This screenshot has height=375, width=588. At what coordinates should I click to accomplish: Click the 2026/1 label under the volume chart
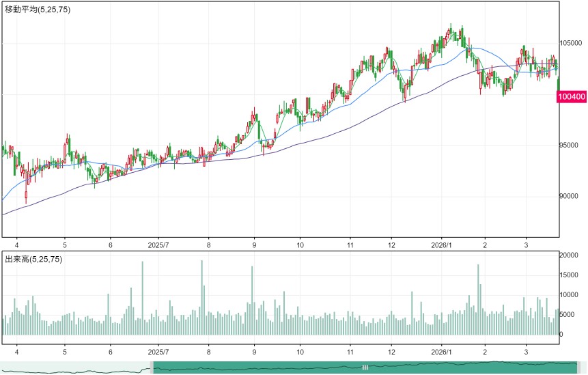[441, 352]
